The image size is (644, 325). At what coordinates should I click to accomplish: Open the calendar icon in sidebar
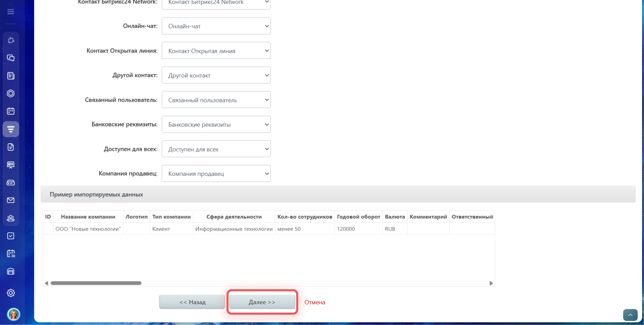coord(11,111)
